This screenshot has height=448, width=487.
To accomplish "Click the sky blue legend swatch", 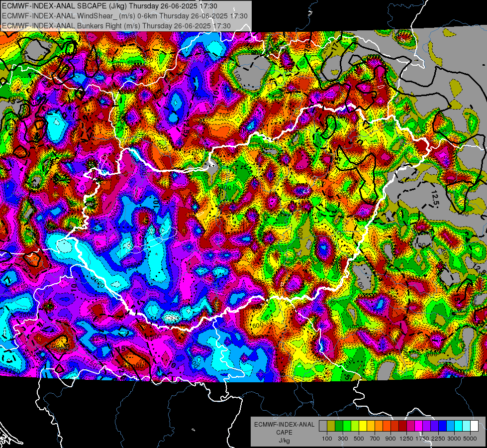I will point(450,426).
